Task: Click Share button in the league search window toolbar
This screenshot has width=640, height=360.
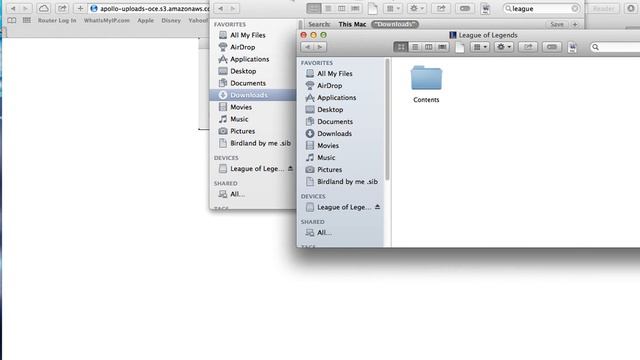Action: [x=441, y=8]
